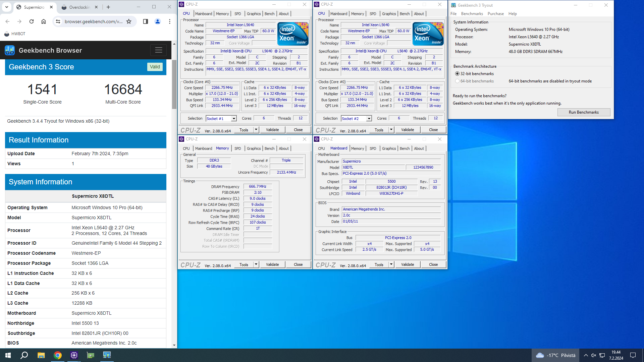The image size is (644, 362).
Task: Open Help menu in Geekbench 3
Action: 513,14
